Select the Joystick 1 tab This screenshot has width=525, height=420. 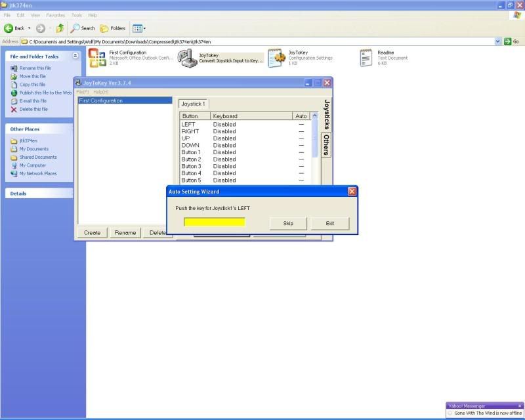click(x=193, y=104)
